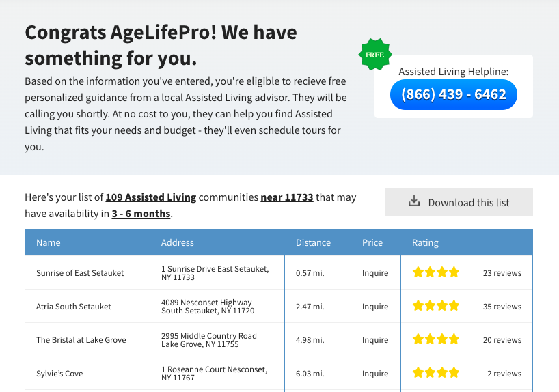Sort by the Distance column header
This screenshot has height=392, width=559.
tap(313, 242)
